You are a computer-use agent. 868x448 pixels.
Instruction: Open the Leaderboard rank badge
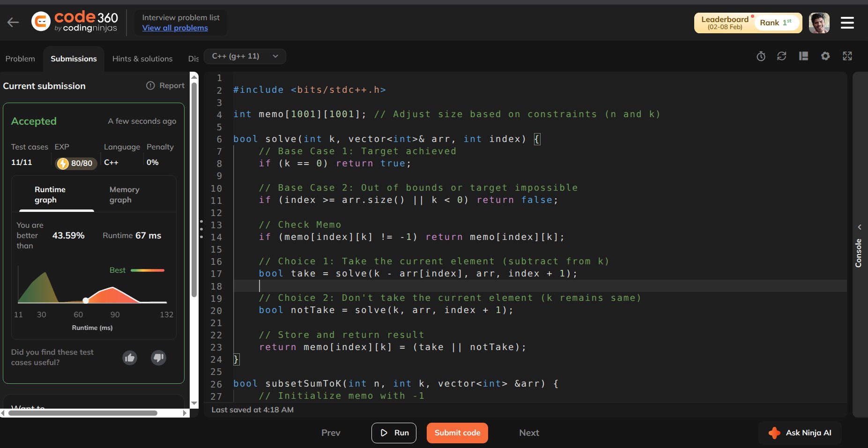pyautogui.click(x=748, y=22)
